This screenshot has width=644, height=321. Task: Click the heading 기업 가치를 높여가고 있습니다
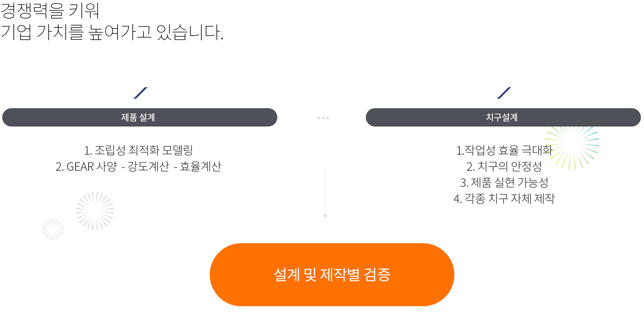112,32
